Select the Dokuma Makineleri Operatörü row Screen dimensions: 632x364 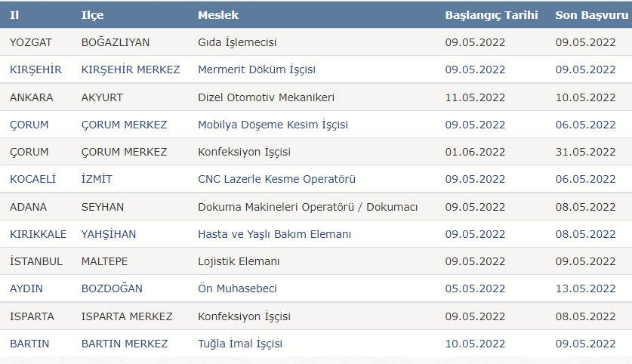[316, 206]
